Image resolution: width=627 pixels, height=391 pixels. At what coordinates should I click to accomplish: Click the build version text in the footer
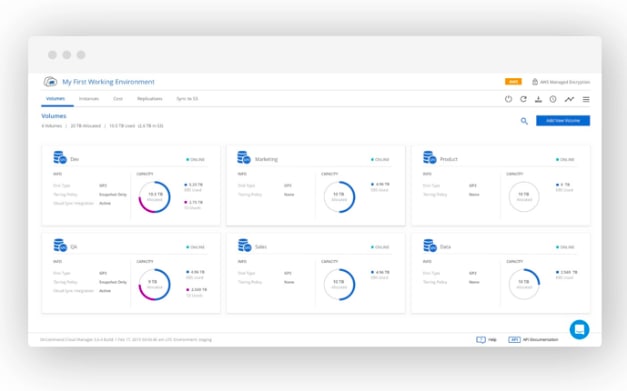[x=126, y=340]
